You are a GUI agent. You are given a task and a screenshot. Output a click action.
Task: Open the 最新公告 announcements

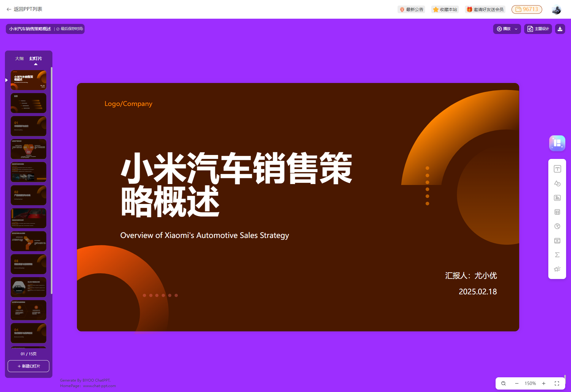point(411,9)
